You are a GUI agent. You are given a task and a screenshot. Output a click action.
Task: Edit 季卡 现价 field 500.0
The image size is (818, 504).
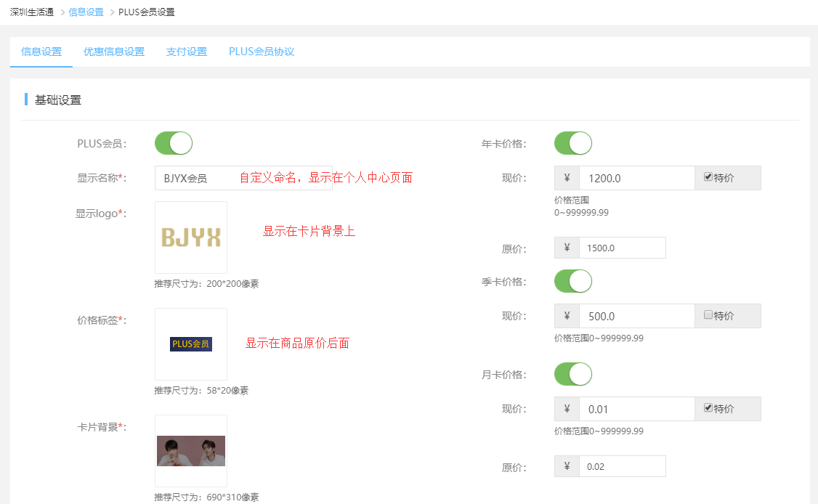(636, 316)
